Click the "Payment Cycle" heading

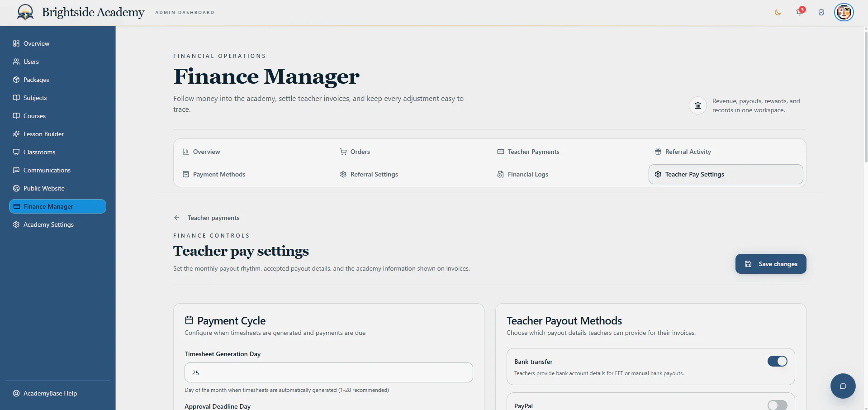tap(231, 321)
